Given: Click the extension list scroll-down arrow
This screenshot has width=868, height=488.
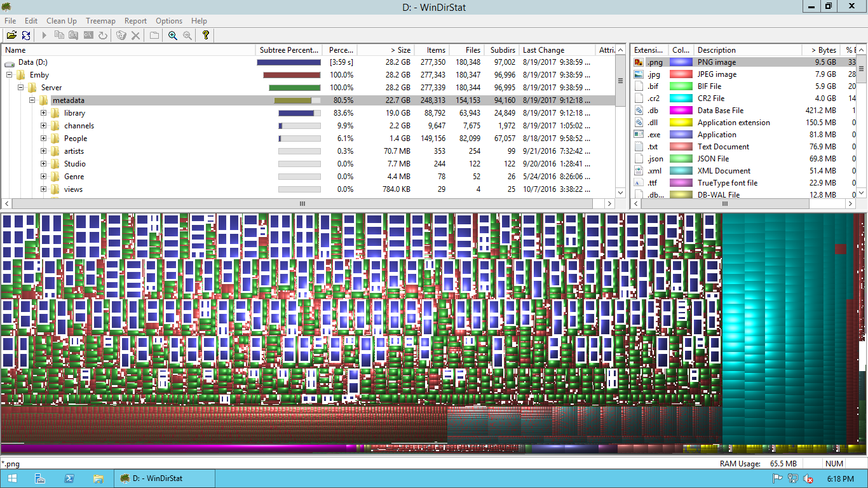Looking at the screenshot, I should [x=862, y=193].
